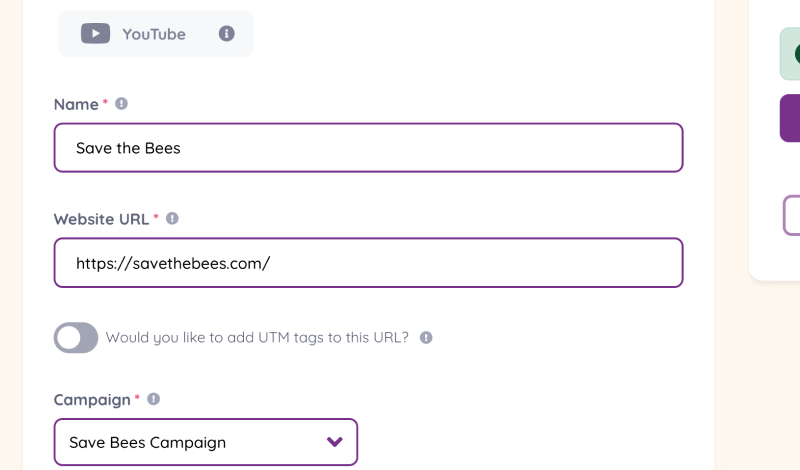Viewport: 800px width, 470px height.
Task: Click the 'Would you like to add UTM tags' label
Action: 257,337
